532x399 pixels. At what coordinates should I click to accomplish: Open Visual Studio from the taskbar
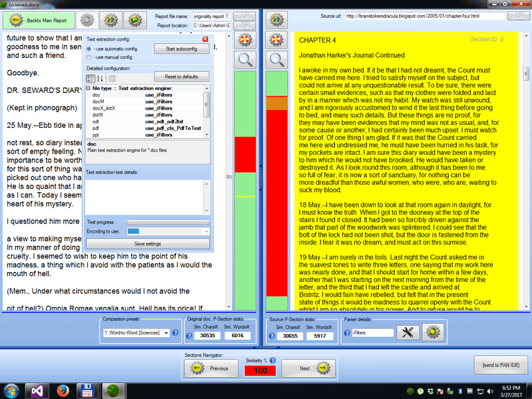[37, 391]
